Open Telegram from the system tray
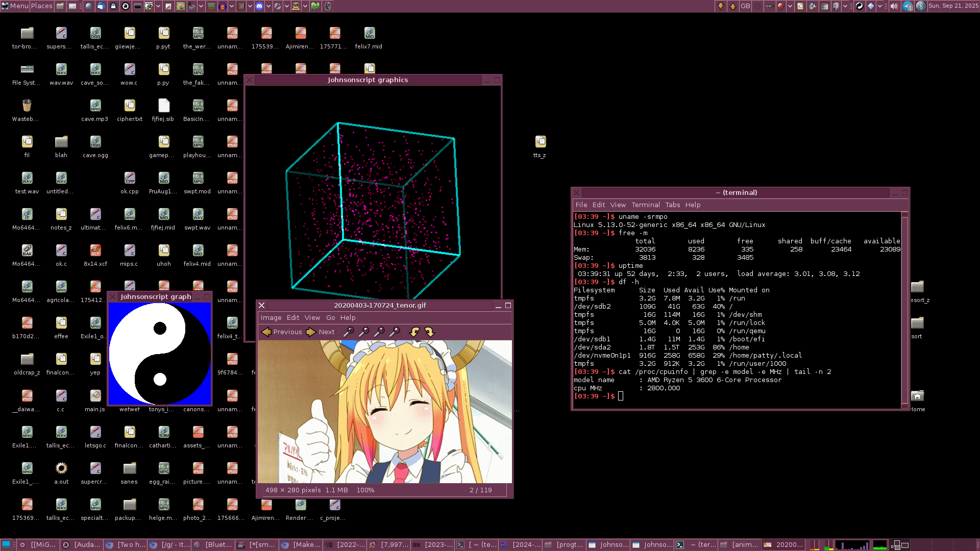 click(908, 6)
